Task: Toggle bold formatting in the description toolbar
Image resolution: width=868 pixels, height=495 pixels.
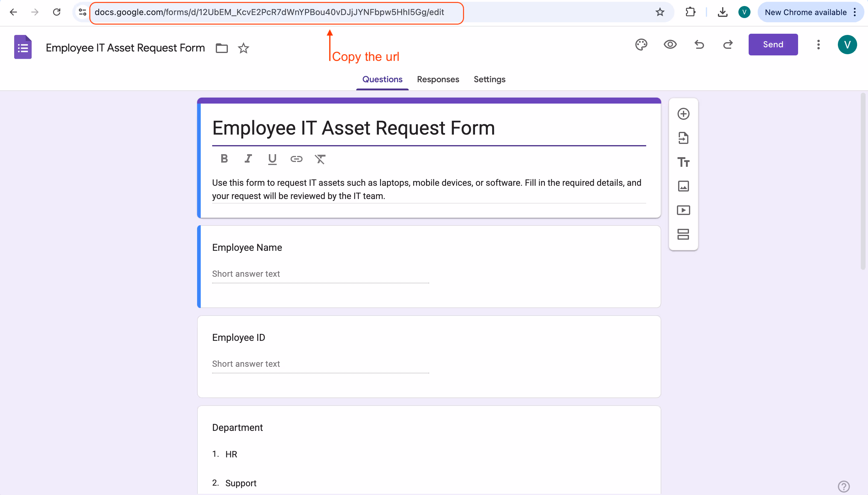Action: coord(224,159)
